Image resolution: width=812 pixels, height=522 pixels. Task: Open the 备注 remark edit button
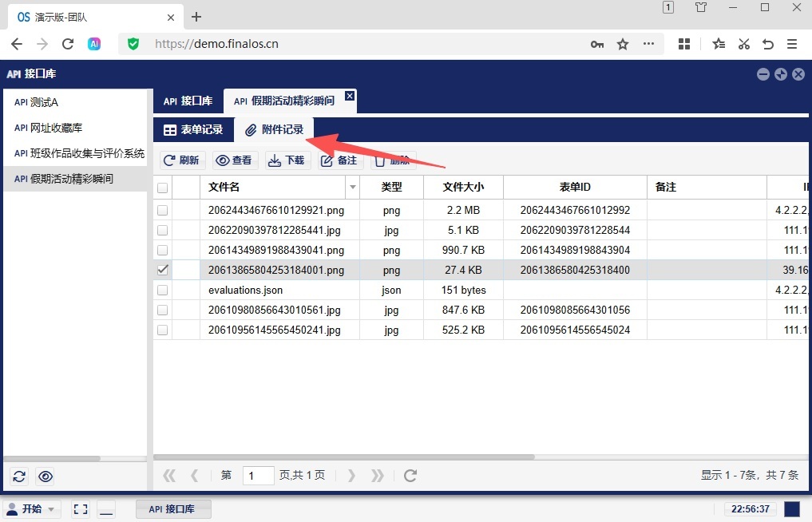coord(339,160)
